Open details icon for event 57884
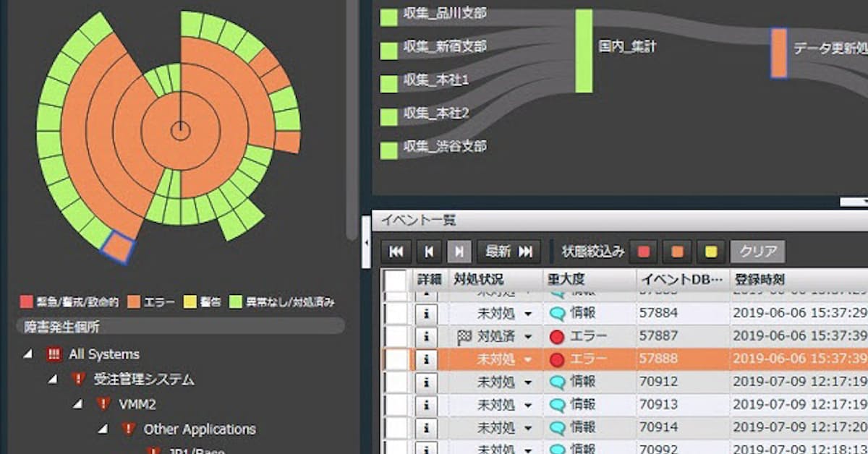This screenshot has height=454, width=868. [427, 314]
